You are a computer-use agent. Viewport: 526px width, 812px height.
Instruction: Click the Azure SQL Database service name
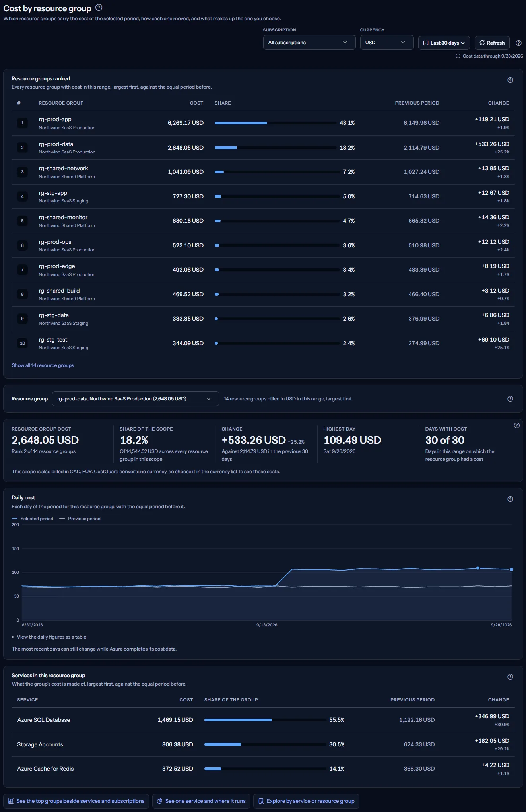[44, 720]
